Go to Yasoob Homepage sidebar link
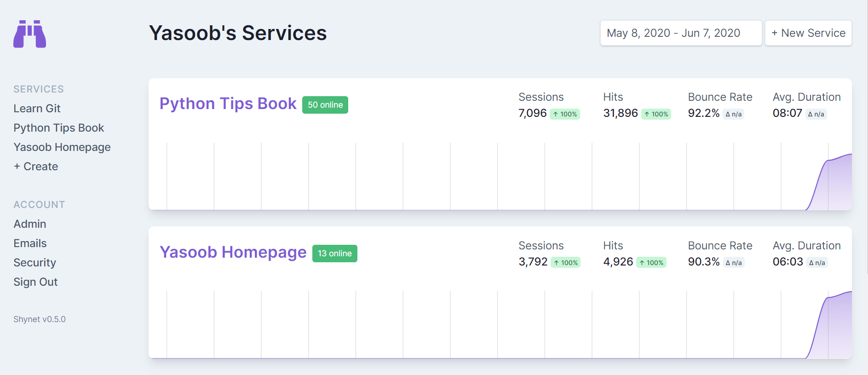Image resolution: width=868 pixels, height=375 pixels. pyautogui.click(x=62, y=147)
